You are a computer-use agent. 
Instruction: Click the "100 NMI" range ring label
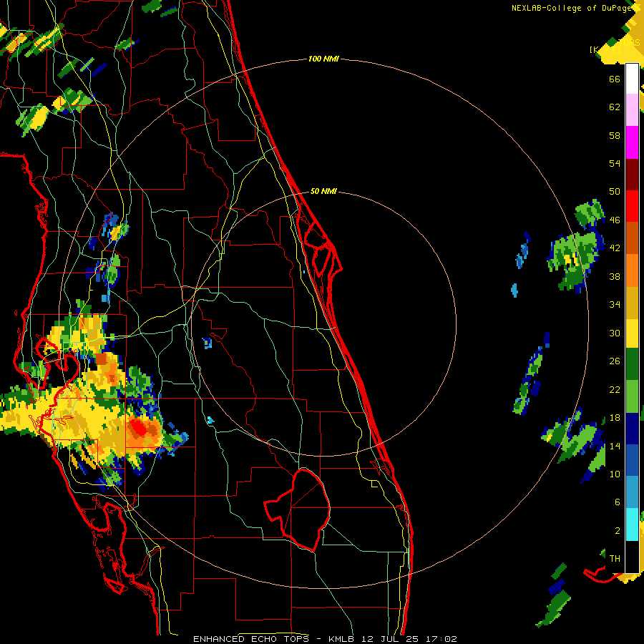coord(323,59)
